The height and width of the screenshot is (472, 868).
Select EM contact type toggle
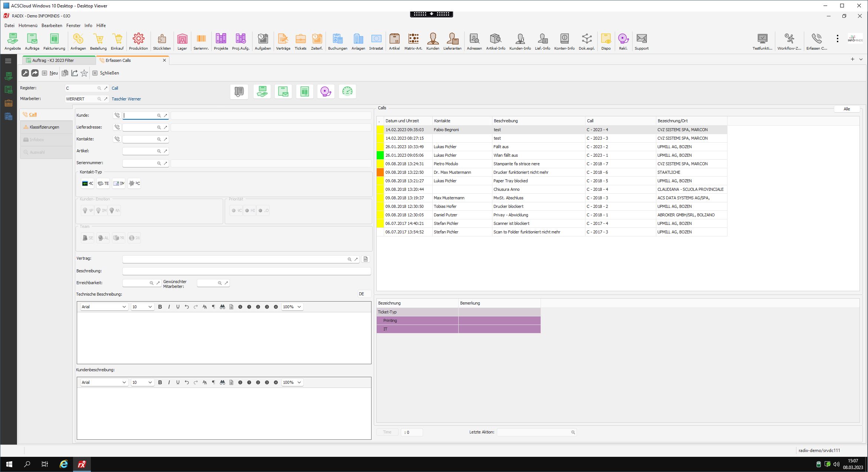coord(119,183)
